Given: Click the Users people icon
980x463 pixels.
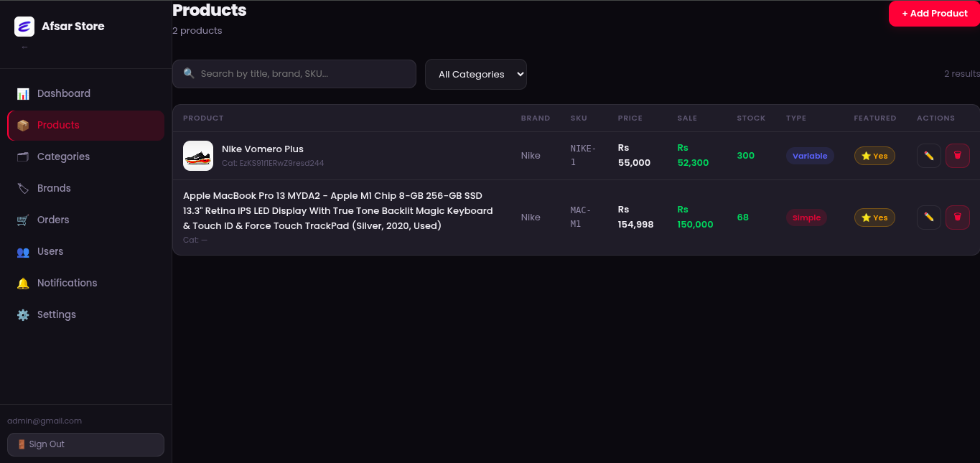Looking at the screenshot, I should [23, 251].
